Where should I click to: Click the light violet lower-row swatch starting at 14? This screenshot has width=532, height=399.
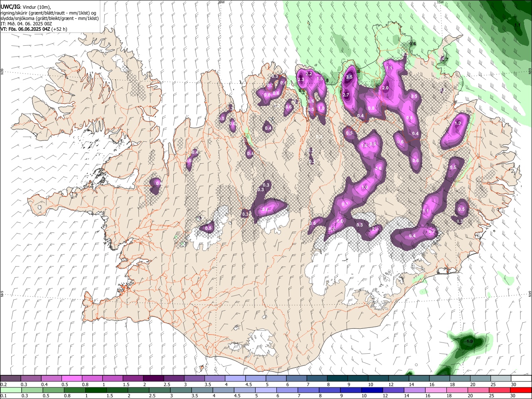414,390
